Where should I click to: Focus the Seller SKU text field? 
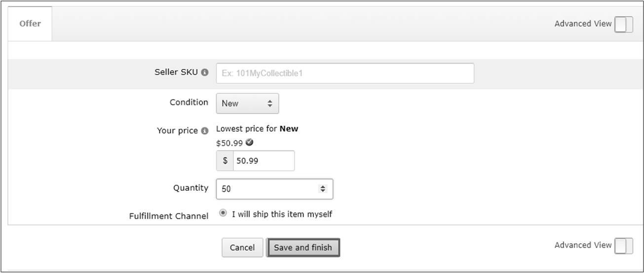pyautogui.click(x=345, y=73)
